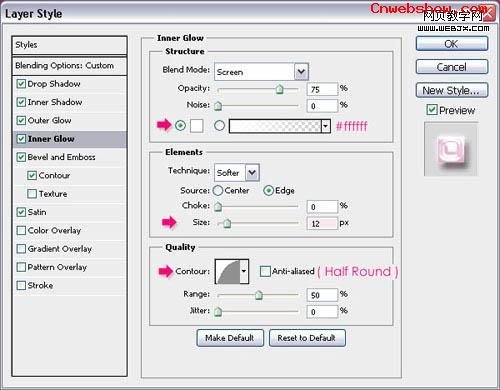Enable the Stroke checkbox
500x390 pixels.
pyautogui.click(x=21, y=285)
